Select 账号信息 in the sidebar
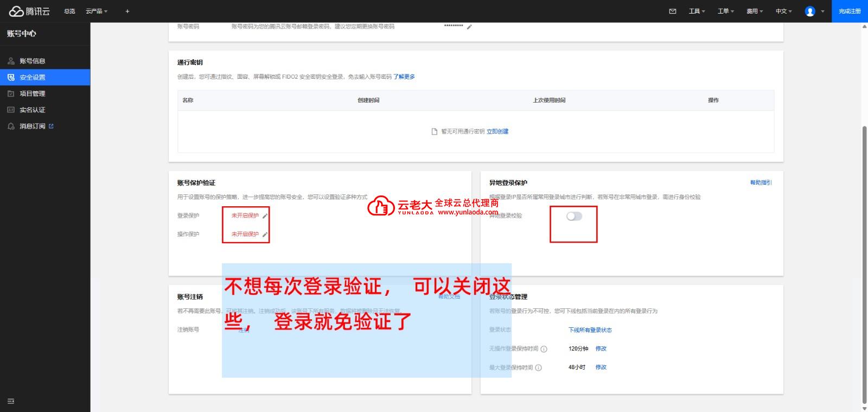Screen dimensions: 868x412 33,61
